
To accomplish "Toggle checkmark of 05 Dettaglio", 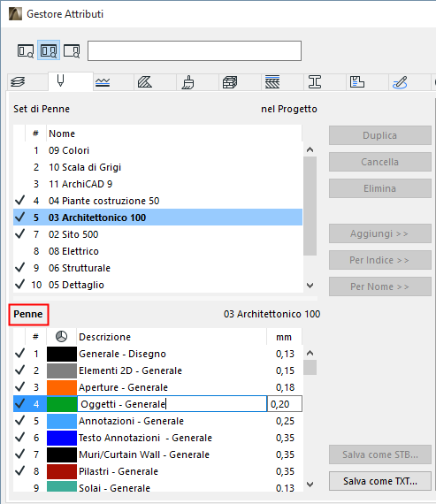I will point(19,284).
